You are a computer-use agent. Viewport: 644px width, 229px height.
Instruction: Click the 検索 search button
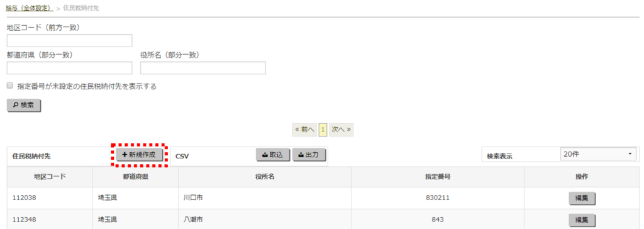click(24, 105)
